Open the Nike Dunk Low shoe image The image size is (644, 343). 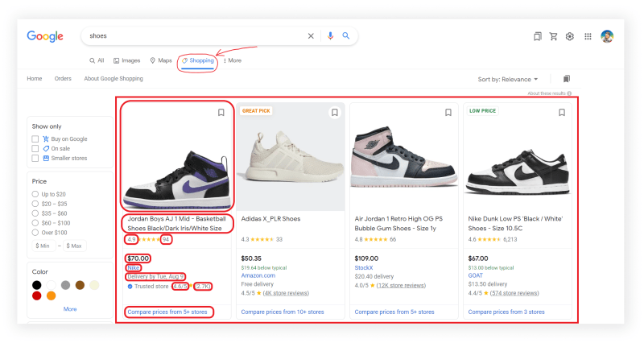tap(518, 157)
